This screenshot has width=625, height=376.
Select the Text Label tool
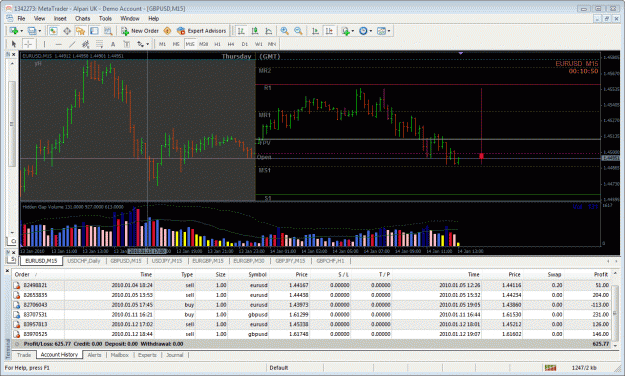(126, 44)
